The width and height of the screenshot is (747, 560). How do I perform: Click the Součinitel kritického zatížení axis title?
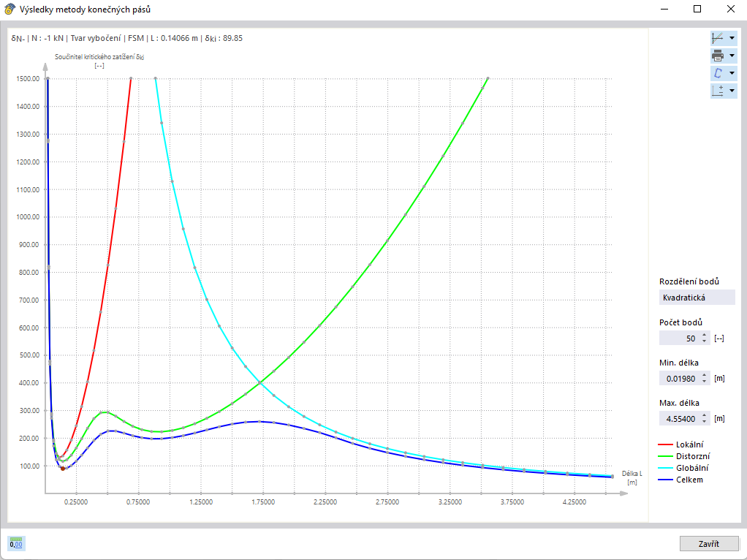(99, 57)
